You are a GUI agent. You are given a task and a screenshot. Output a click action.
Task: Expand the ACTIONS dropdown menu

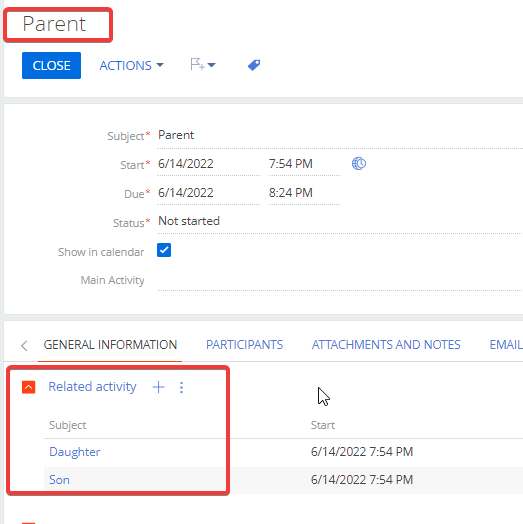click(x=132, y=66)
